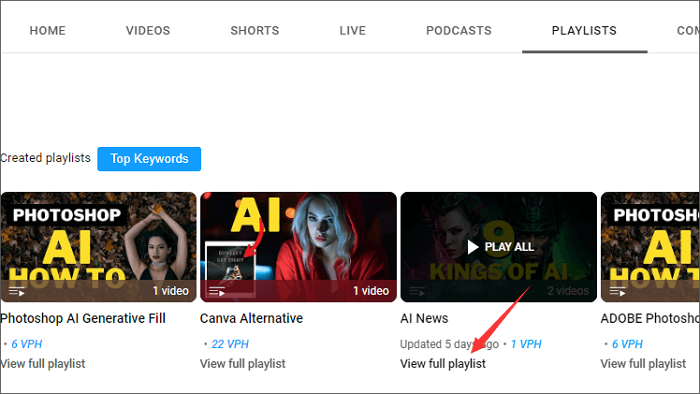Open the ADOBE Photoshop playlist thumbnail
The width and height of the screenshot is (700, 394).
point(650,247)
